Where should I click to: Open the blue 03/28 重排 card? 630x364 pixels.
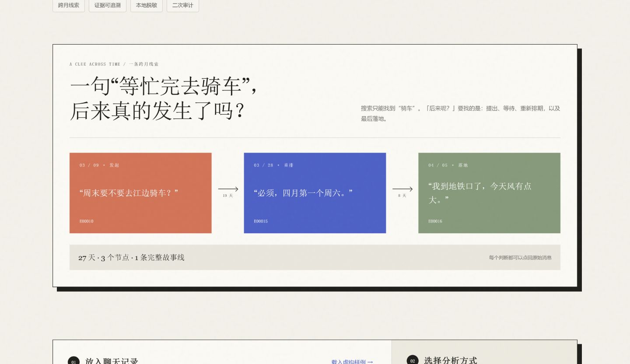pos(315,193)
